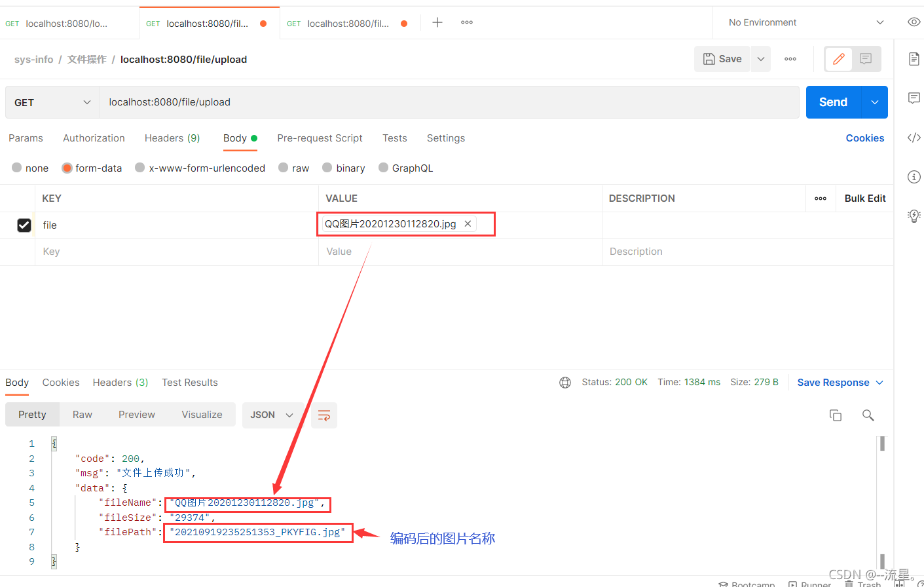The height and width of the screenshot is (587, 924).
Task: Switch to comment mode icon beside pencil
Action: tap(866, 59)
